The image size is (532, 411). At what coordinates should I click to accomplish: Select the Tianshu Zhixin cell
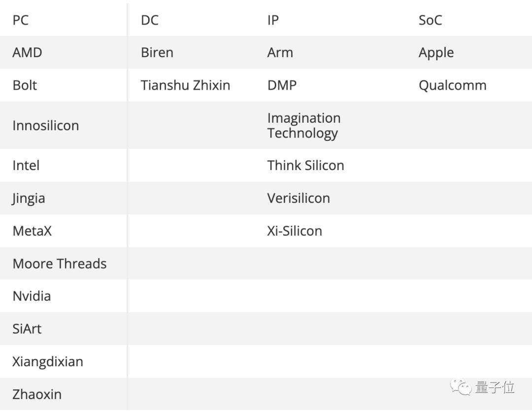[186, 85]
